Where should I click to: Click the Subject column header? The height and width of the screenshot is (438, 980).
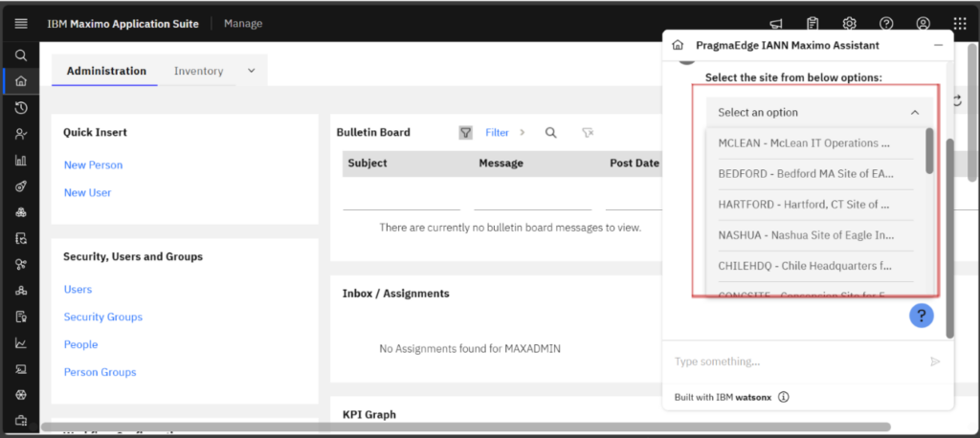point(367,164)
